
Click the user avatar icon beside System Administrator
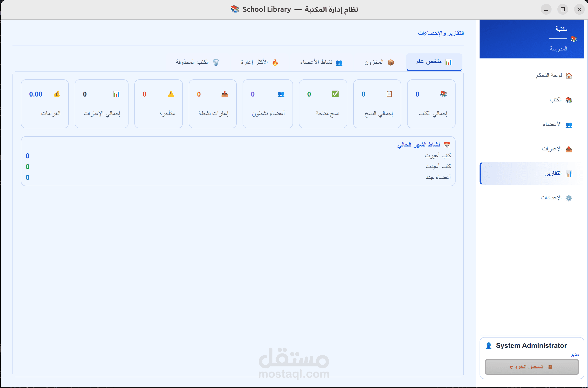click(x=488, y=345)
